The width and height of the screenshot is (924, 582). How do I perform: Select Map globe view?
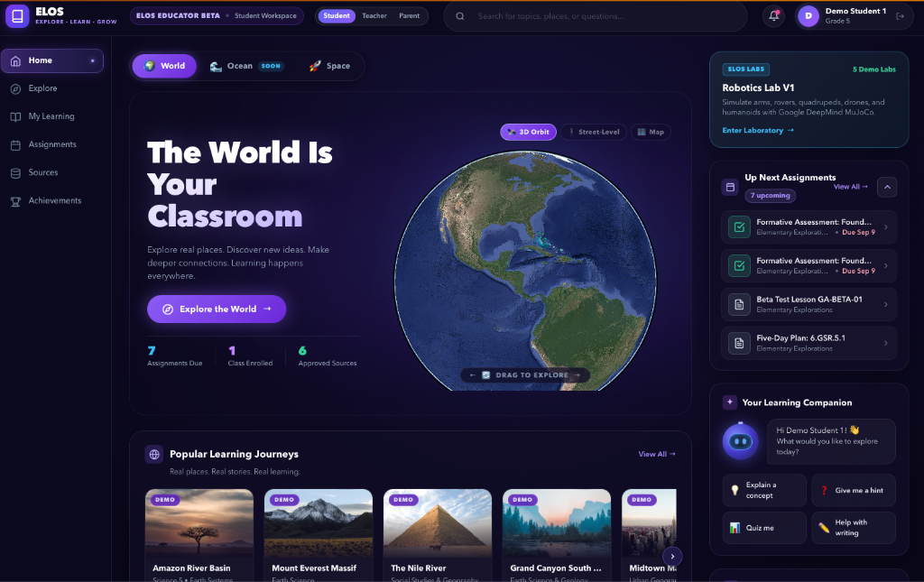651,132
